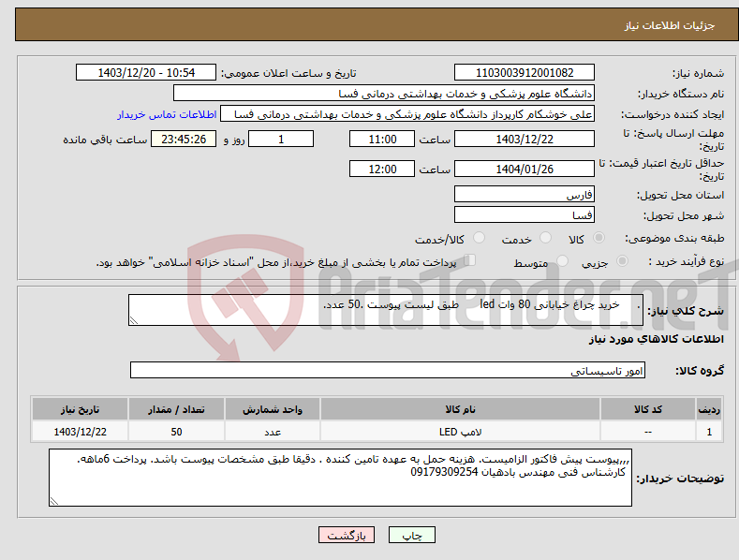The image size is (739, 560).
Task: Click the request creator name field
Action: tap(407, 114)
